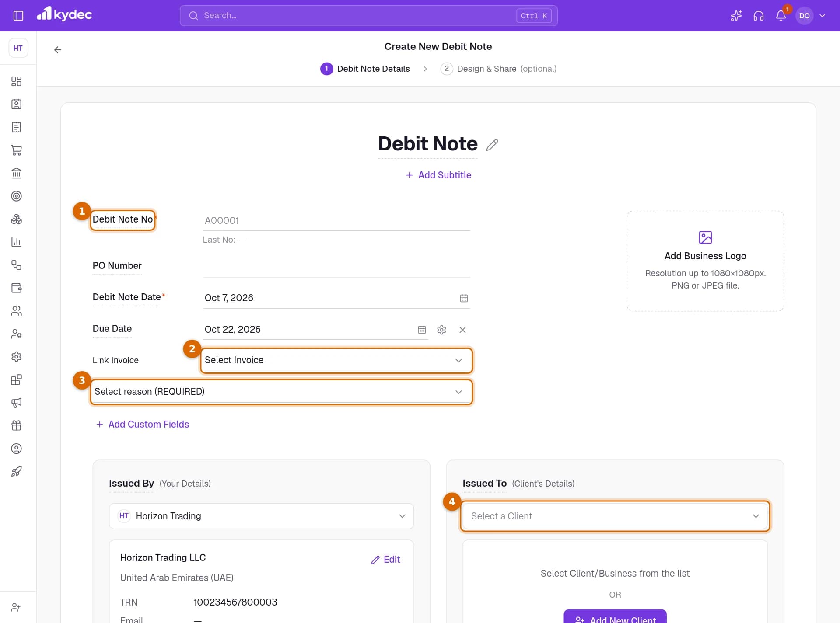The image size is (840, 623).
Task: Edit Horizon Trading LLC details
Action: coord(385,560)
